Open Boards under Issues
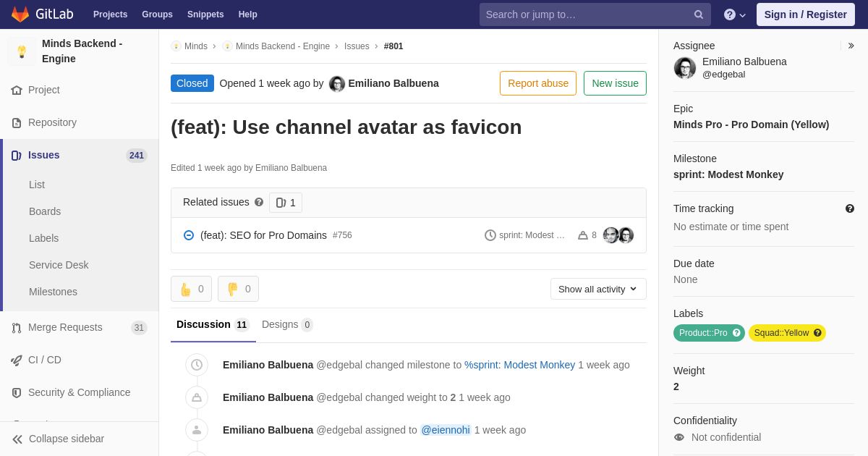Image resolution: width=868 pixels, height=456 pixels. (x=45, y=211)
